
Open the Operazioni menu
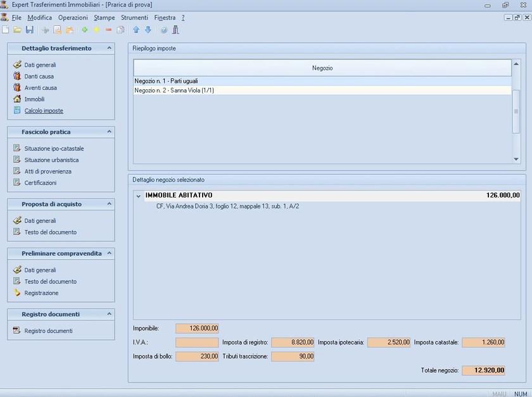(x=73, y=18)
